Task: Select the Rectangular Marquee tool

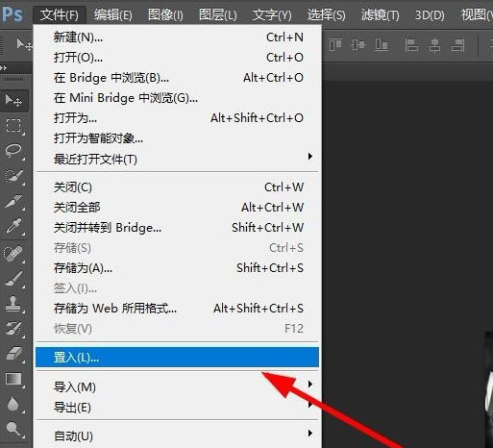Action: (x=13, y=126)
